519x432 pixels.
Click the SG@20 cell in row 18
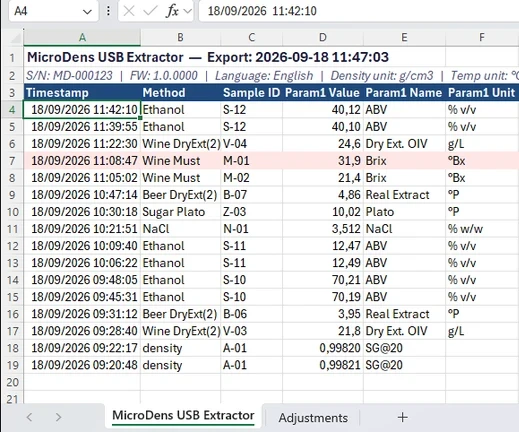pyautogui.click(x=404, y=348)
